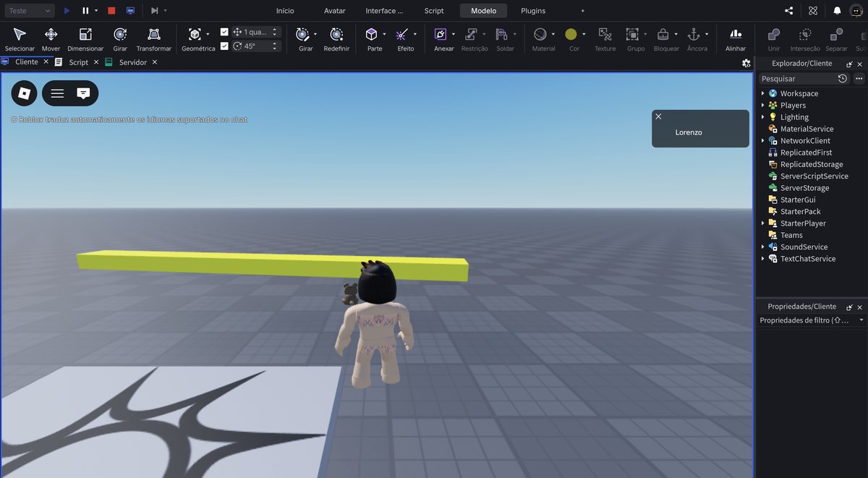Screen dimensions: 868x478
Task: Select the Selecionar tool
Action: (x=20, y=39)
